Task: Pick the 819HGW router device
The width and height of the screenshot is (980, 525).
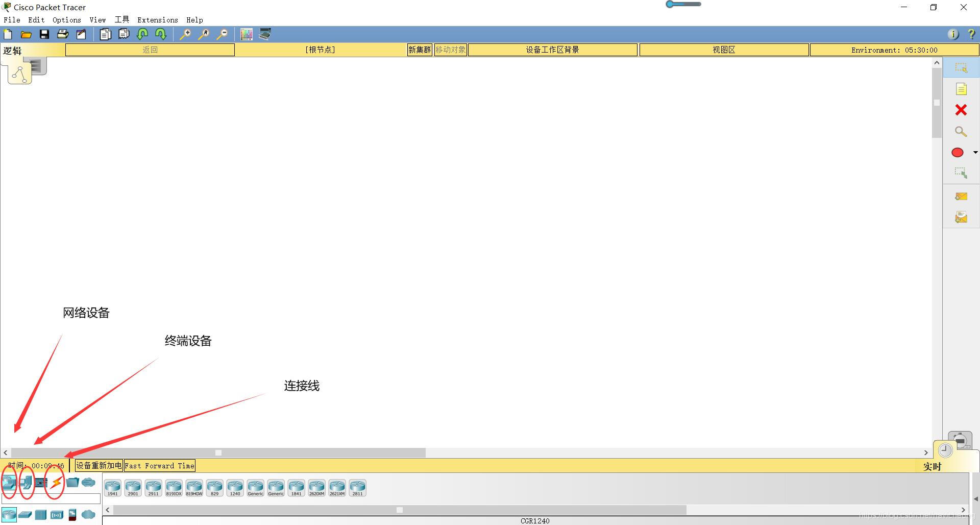Action: coord(194,488)
